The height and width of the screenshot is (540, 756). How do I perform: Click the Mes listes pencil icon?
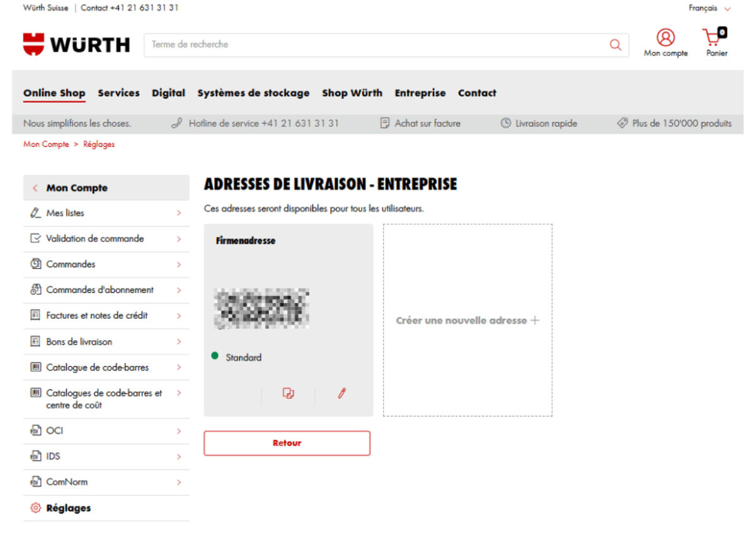tap(35, 213)
